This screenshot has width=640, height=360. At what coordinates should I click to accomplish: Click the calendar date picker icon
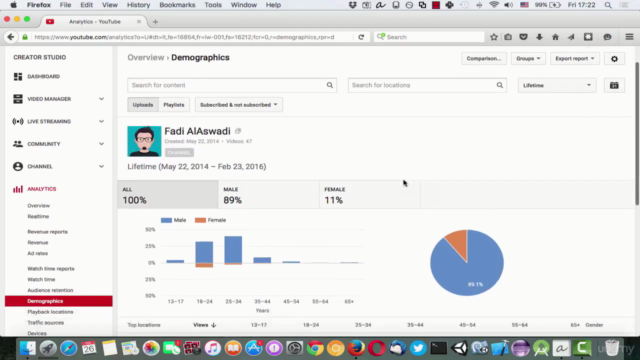(614, 85)
